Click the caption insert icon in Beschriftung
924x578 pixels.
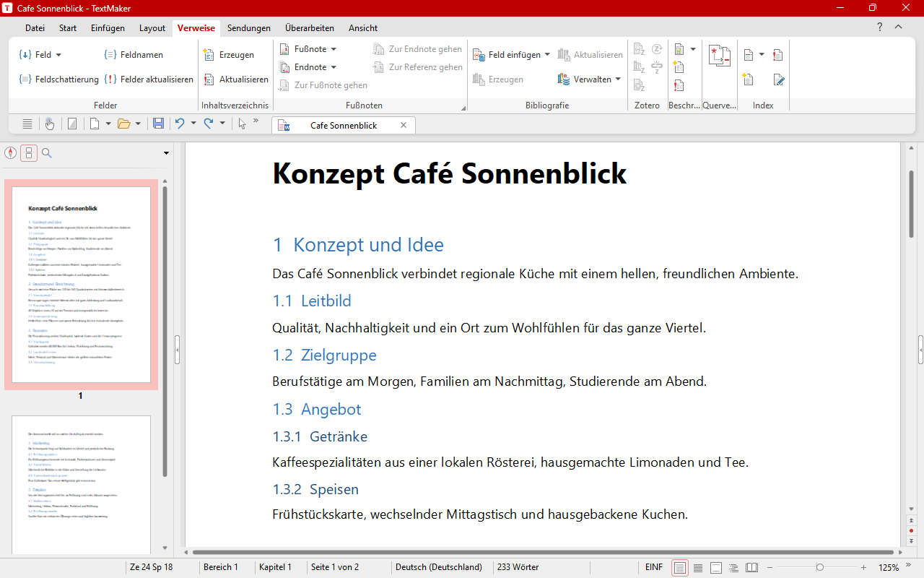[679, 49]
